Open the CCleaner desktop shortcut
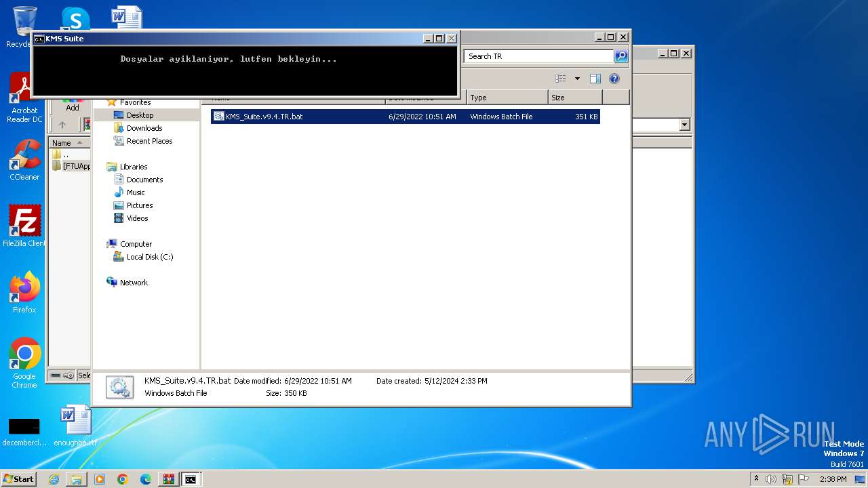The height and width of the screenshot is (488, 868). [24, 160]
